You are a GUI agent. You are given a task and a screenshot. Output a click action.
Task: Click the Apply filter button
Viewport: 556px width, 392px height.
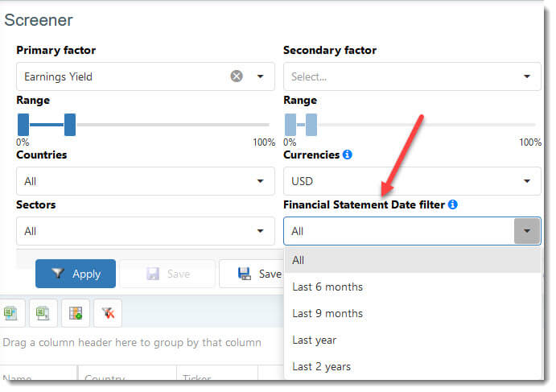coord(76,274)
